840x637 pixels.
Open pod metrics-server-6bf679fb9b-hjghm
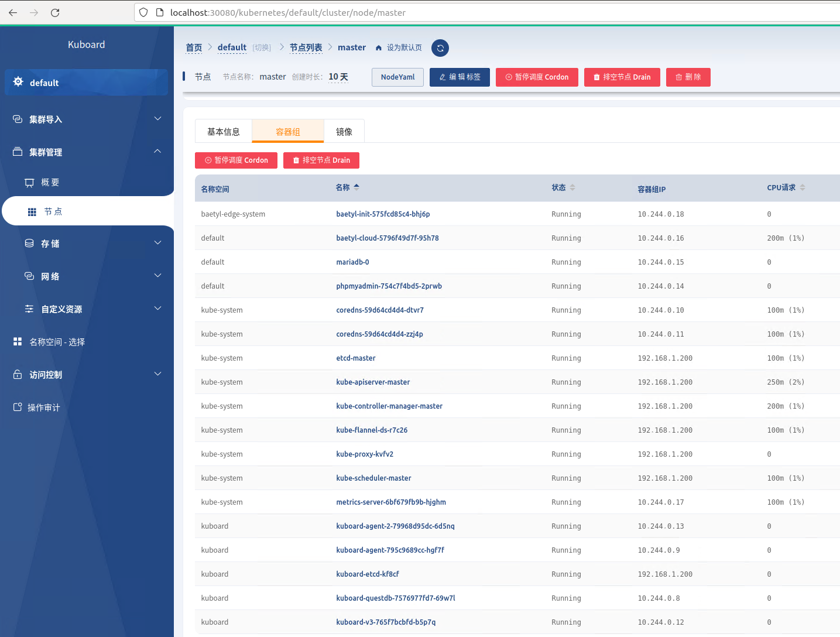[x=391, y=502]
